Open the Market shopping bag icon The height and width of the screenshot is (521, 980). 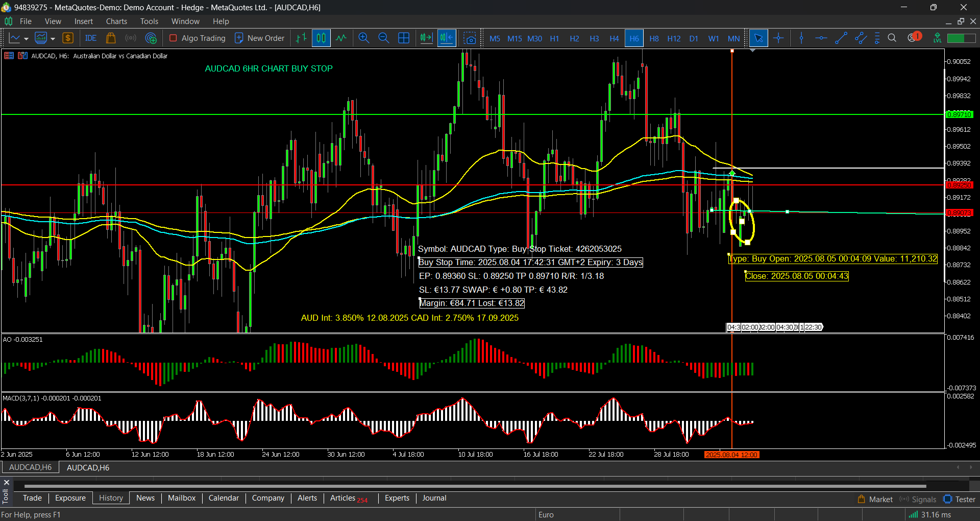111,38
